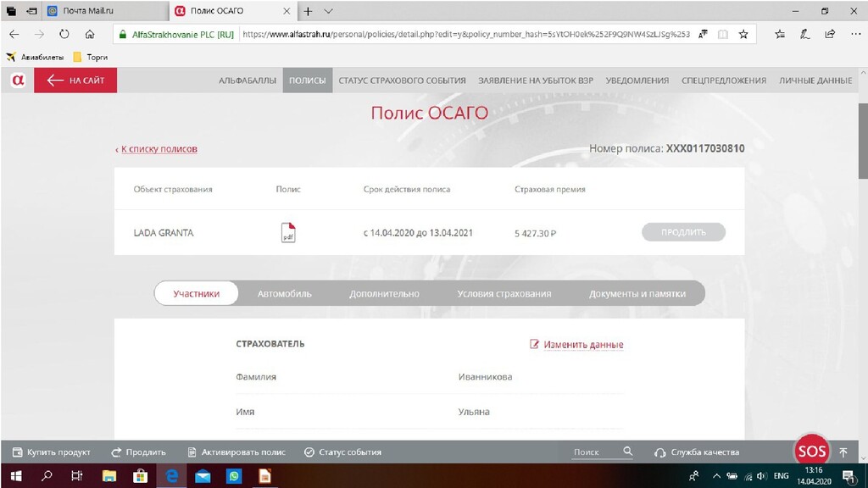Viewport: 868px width, 488px height.
Task: Open reading view book icon
Action: click(722, 34)
